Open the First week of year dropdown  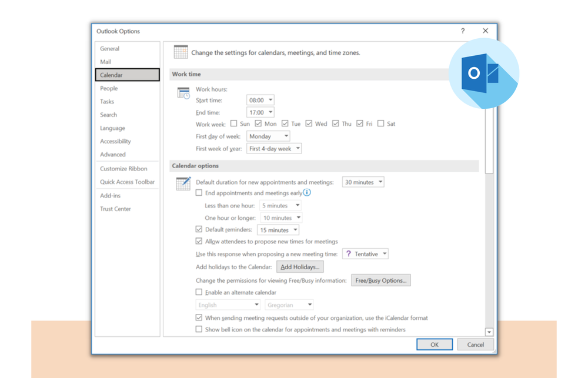274,149
